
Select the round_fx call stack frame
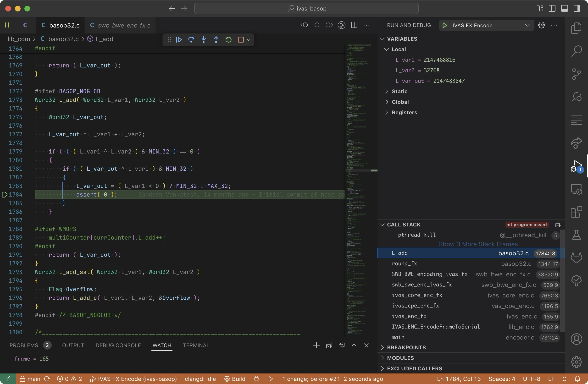pyautogui.click(x=405, y=263)
